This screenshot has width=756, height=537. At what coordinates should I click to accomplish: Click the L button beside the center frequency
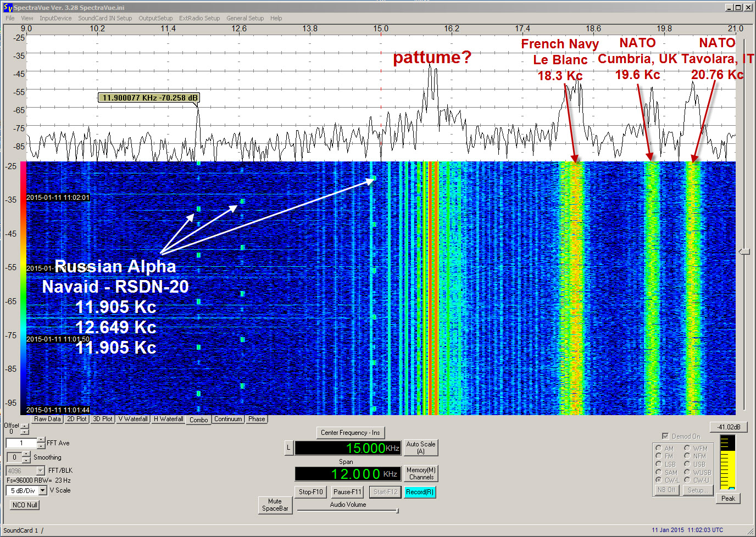click(288, 448)
